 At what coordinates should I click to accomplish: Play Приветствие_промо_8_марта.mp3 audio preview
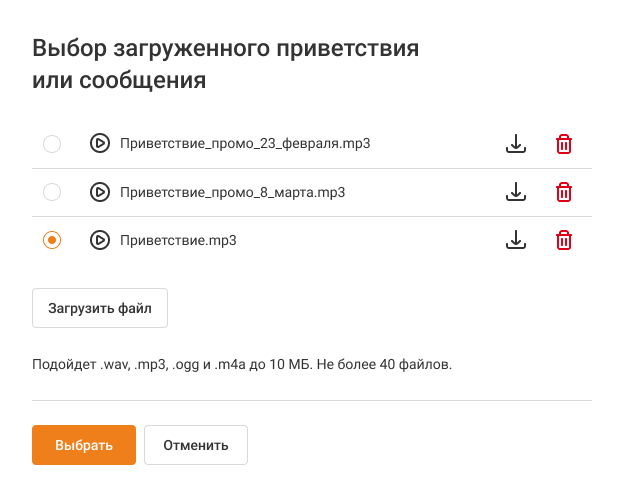pos(99,192)
